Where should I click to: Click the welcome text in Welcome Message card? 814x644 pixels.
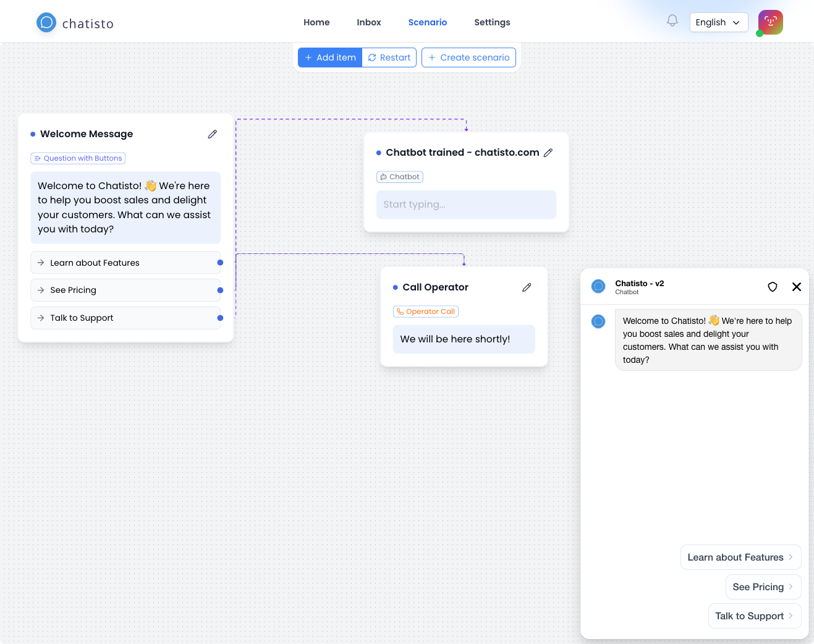click(x=125, y=208)
